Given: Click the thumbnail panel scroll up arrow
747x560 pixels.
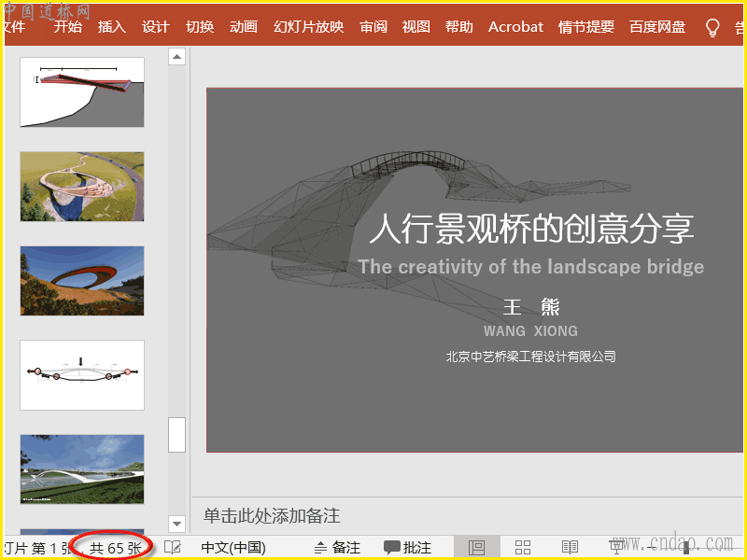Looking at the screenshot, I should [x=176, y=57].
